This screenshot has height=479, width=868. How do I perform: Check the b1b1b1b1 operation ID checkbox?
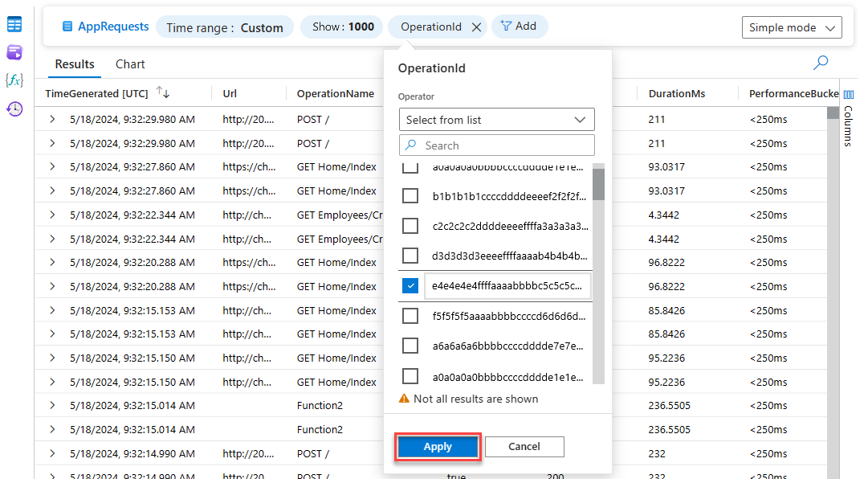[410, 195]
